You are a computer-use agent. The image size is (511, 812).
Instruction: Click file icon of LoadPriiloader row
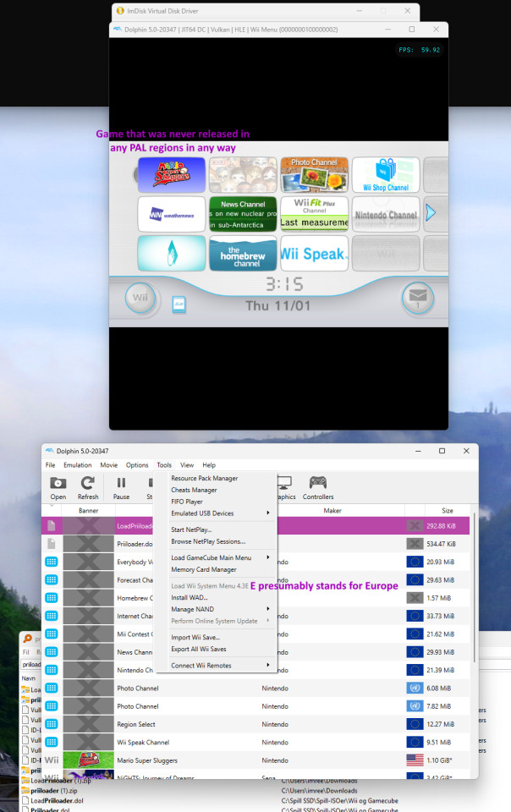52,525
